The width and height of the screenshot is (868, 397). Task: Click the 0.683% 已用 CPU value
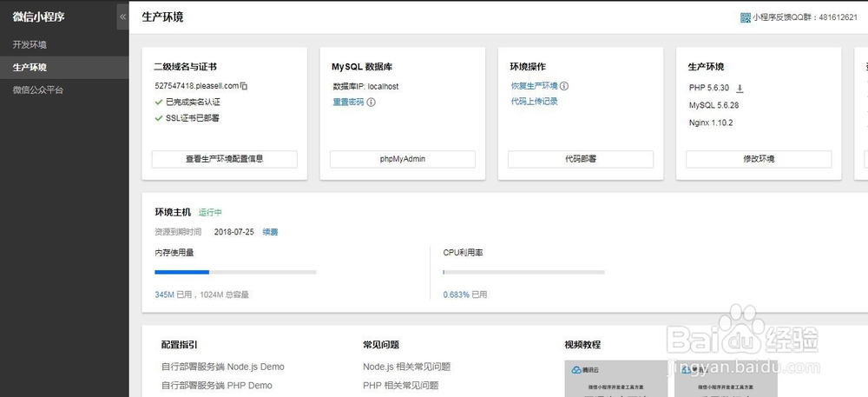(465, 295)
